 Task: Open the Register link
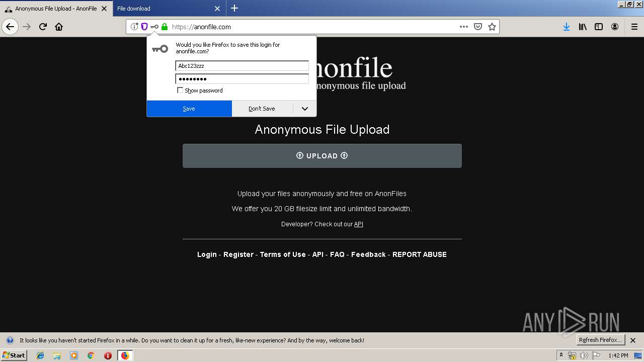238,254
